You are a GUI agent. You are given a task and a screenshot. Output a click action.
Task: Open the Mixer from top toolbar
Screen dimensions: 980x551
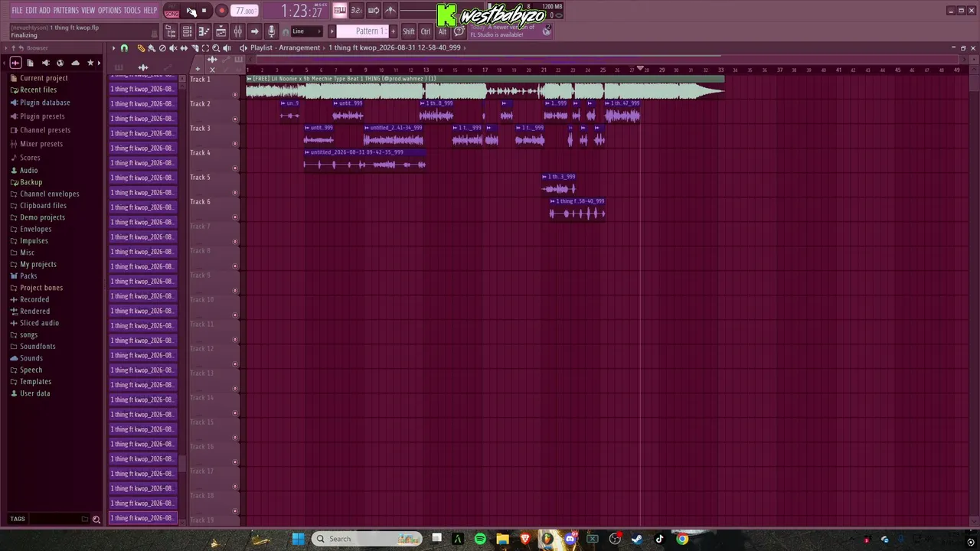coord(238,31)
